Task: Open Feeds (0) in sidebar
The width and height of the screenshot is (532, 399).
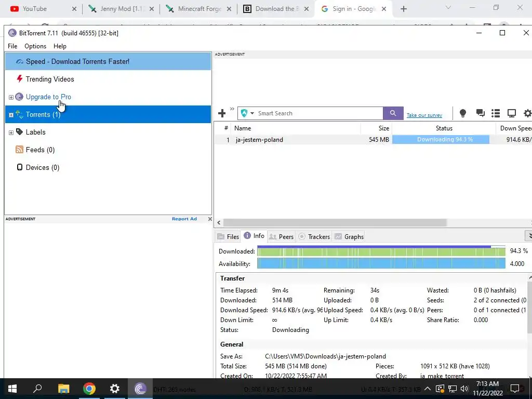Action: coord(39,150)
